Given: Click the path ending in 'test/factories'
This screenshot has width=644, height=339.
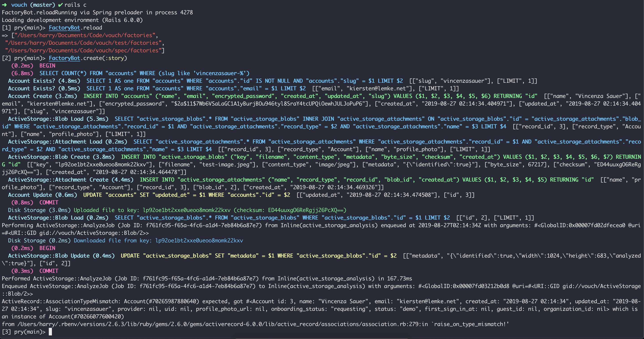Looking at the screenshot, I should point(83,43).
